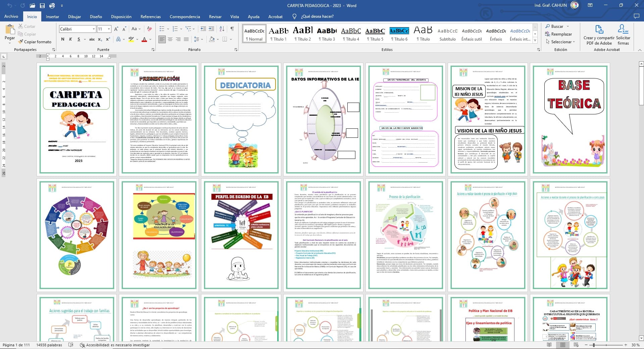Open the font name Calibri dropdown
This screenshot has height=349, width=644.
tap(94, 29)
